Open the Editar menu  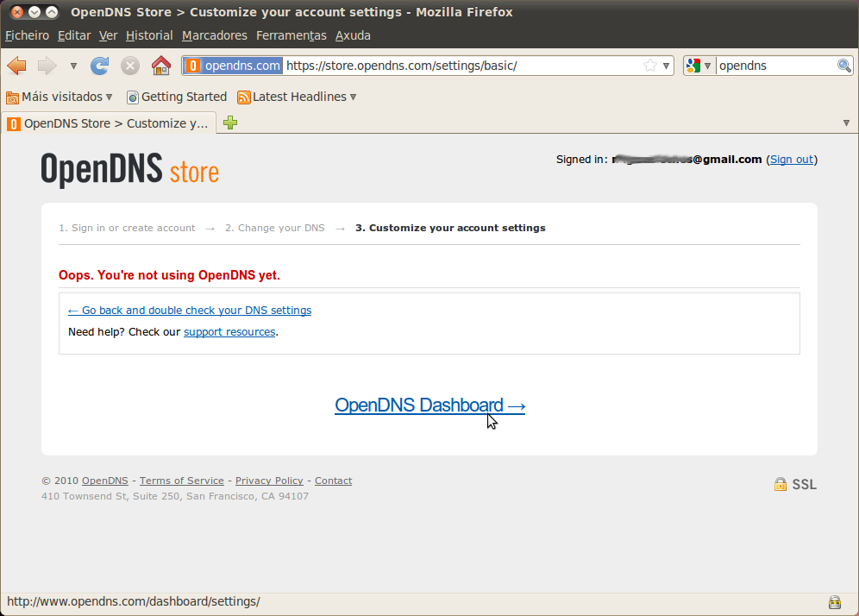click(74, 35)
